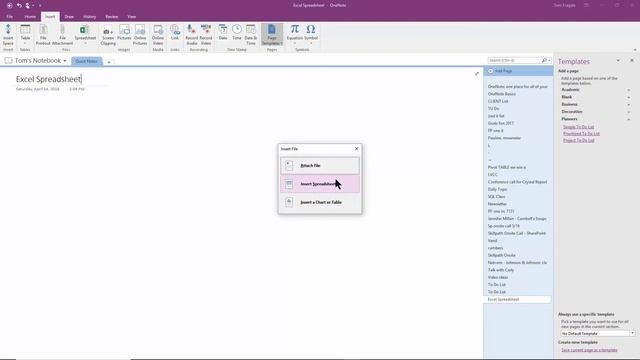Image resolution: width=640 pixels, height=360 pixels.
Task: Select the Excel Spreadsheet page in list
Action: (518, 300)
